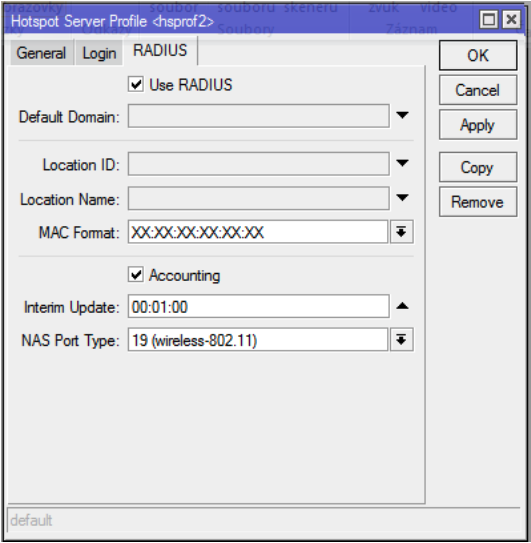This screenshot has width=531, height=543.
Task: Collapse the Interim Update field arrow
Action: click(x=402, y=306)
